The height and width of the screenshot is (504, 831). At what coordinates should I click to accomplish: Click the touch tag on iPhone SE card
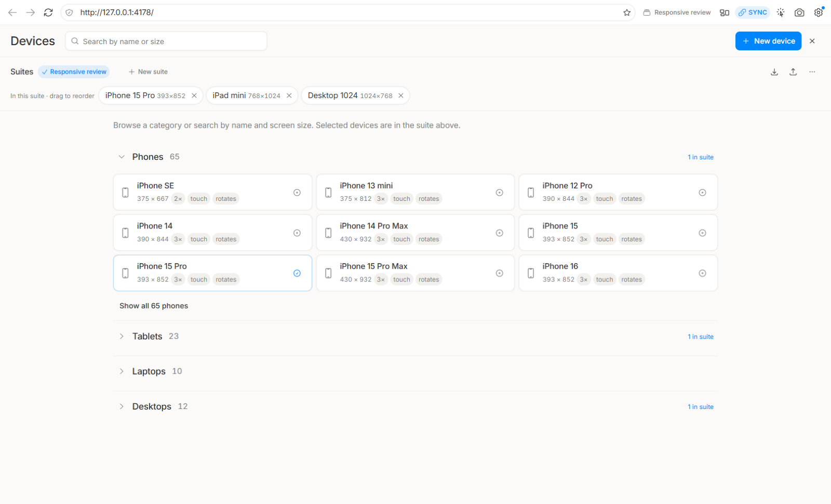(199, 199)
